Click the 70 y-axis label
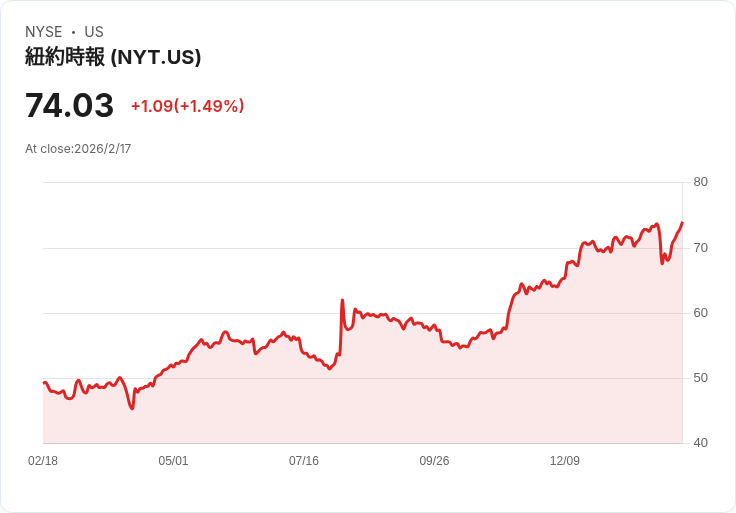 [x=700, y=247]
